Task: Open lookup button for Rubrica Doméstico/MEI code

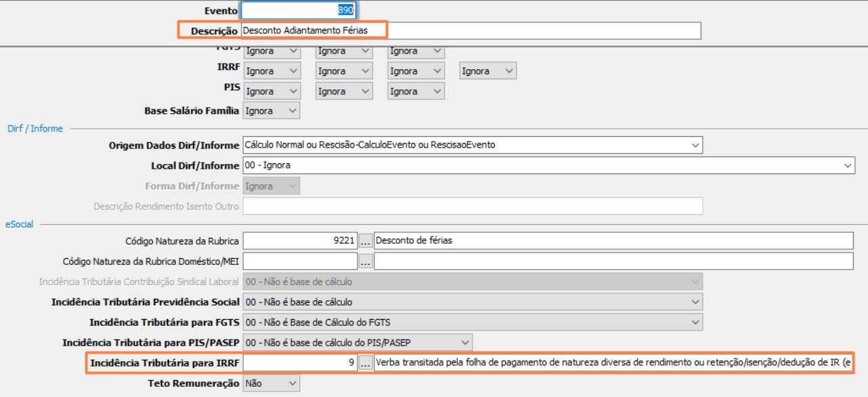Action: pyautogui.click(x=366, y=261)
